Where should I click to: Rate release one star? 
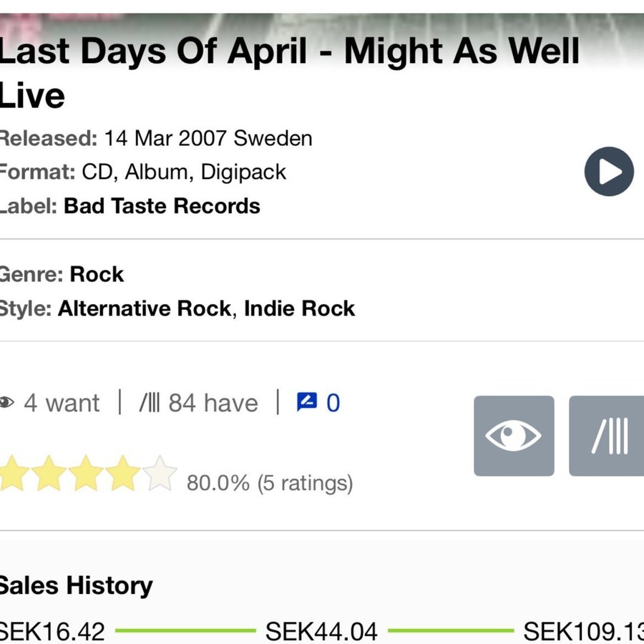click(13, 473)
